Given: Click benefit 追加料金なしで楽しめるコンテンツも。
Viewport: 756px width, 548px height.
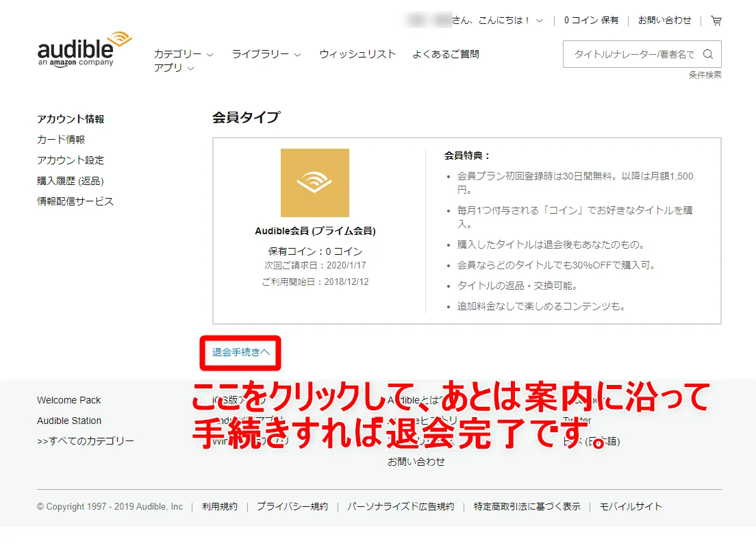Looking at the screenshot, I should click(541, 306).
